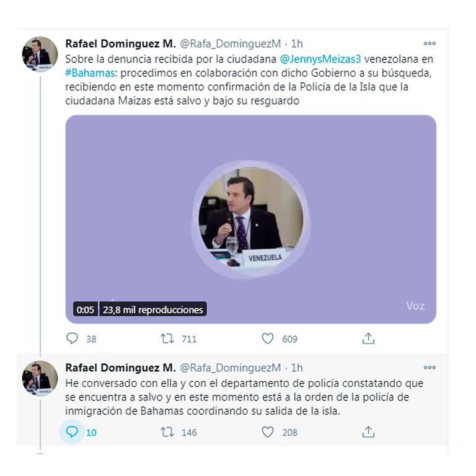Retweet the second tweet with 146 retweets
This screenshot has width=476, height=476.
pos(167,432)
